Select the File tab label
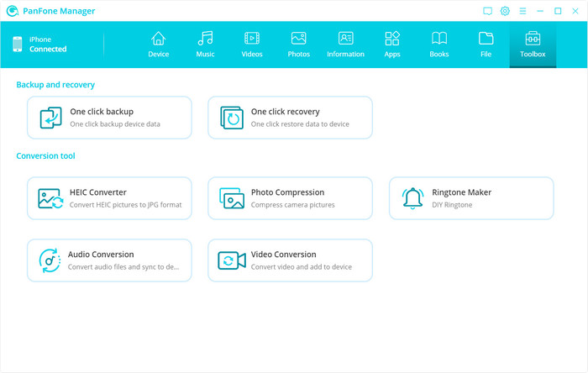Image resolution: width=588 pixels, height=373 pixels. point(486,54)
